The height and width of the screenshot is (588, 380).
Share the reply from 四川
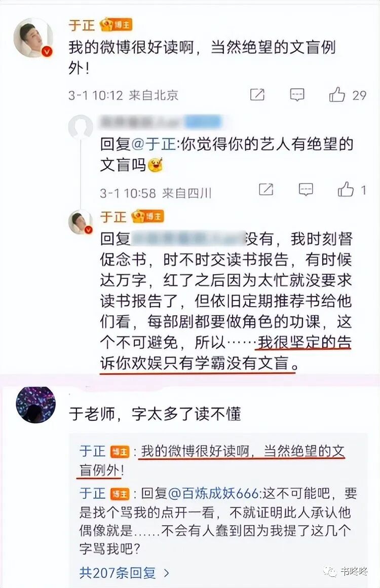click(266, 190)
